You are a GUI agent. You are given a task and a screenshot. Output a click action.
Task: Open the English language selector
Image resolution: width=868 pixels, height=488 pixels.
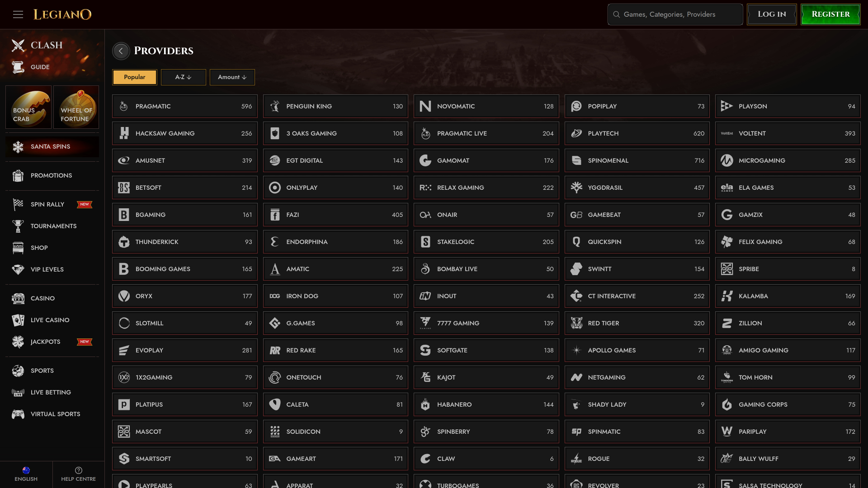pyautogui.click(x=26, y=474)
